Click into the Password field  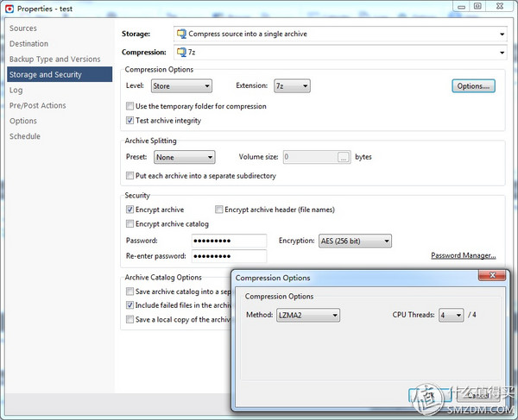click(228, 241)
